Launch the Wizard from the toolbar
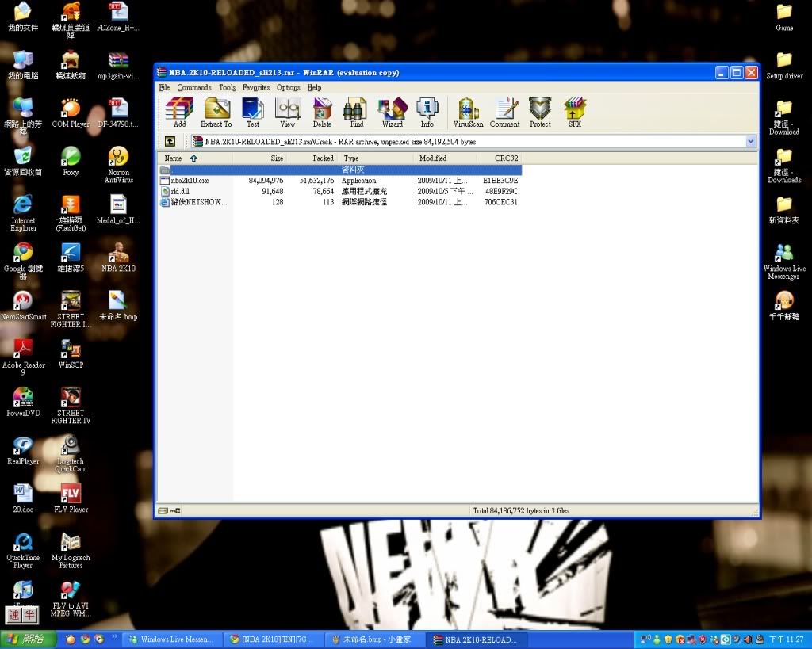 [x=392, y=112]
